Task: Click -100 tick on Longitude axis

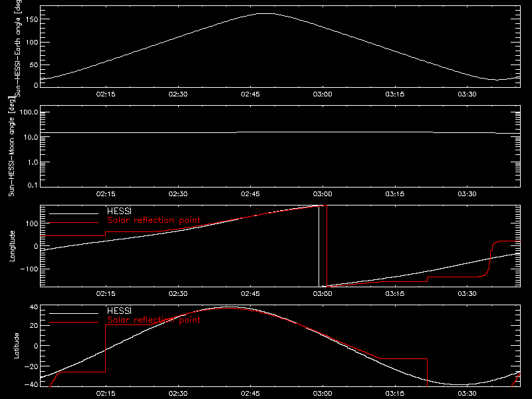Action: point(29,269)
